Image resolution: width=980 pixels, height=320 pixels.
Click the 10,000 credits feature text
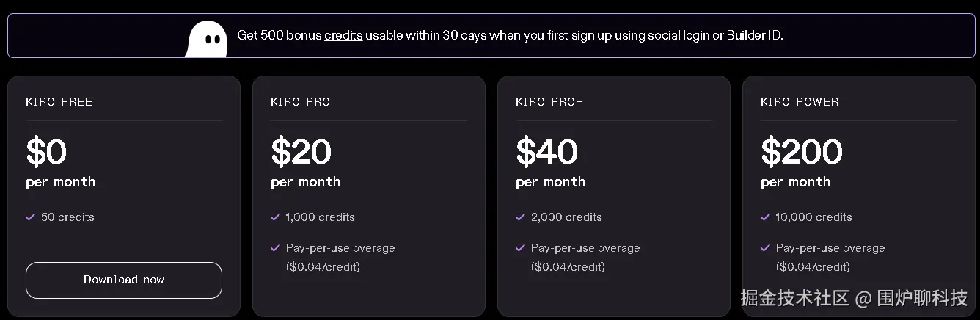813,217
